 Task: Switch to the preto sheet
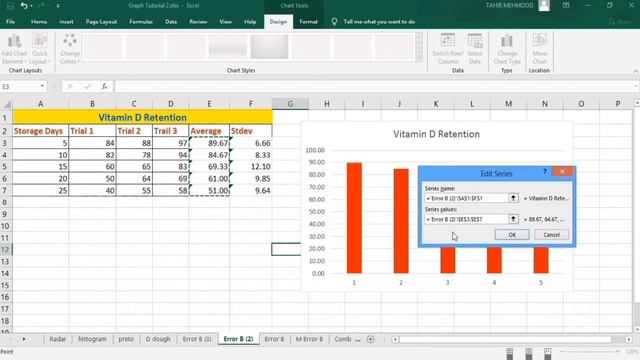126,339
